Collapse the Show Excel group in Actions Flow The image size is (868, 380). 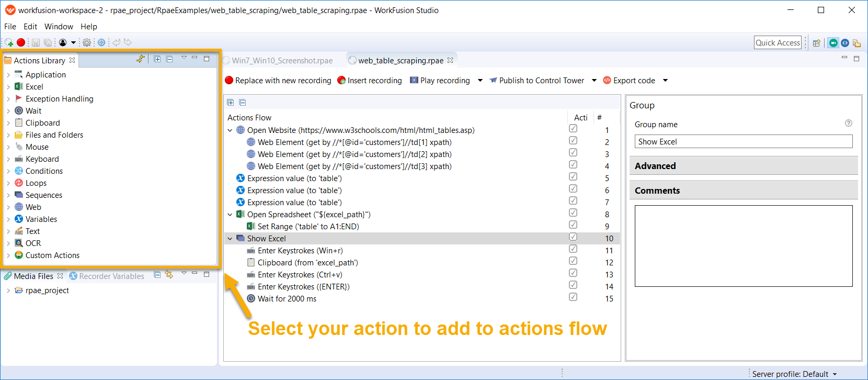click(x=230, y=239)
